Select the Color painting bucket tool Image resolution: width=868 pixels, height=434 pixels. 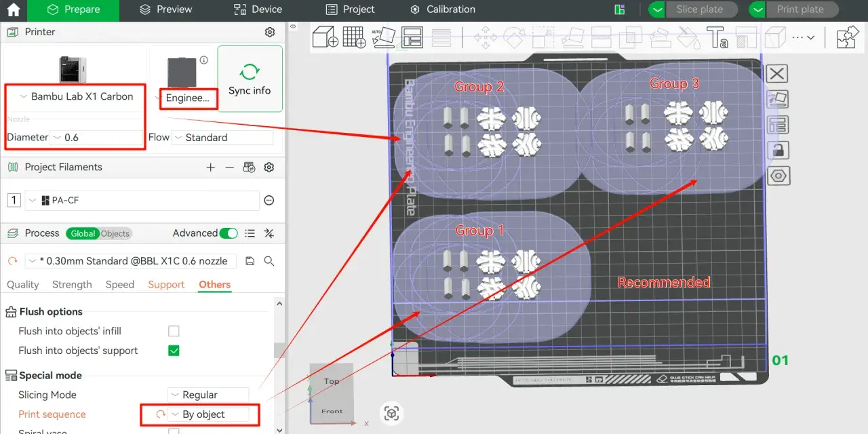[688, 37]
